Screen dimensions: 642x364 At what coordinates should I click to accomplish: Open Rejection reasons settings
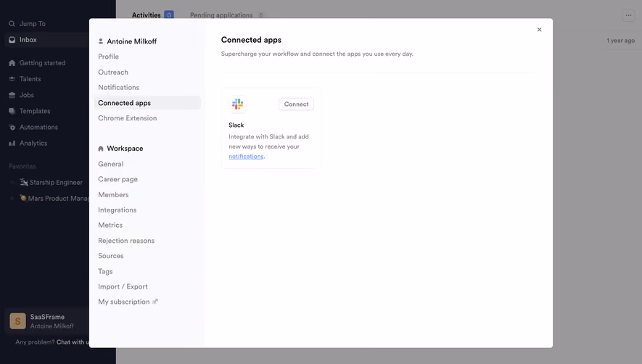click(126, 241)
